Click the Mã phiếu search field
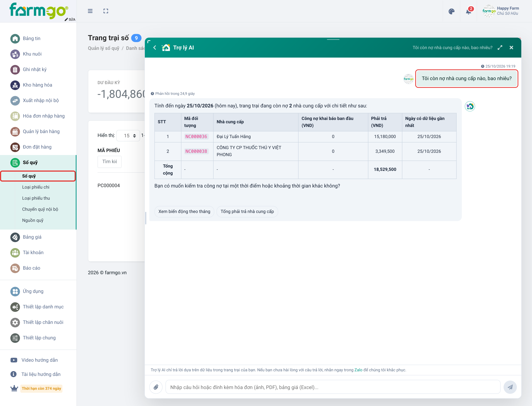The height and width of the screenshot is (406, 532). tap(110, 162)
